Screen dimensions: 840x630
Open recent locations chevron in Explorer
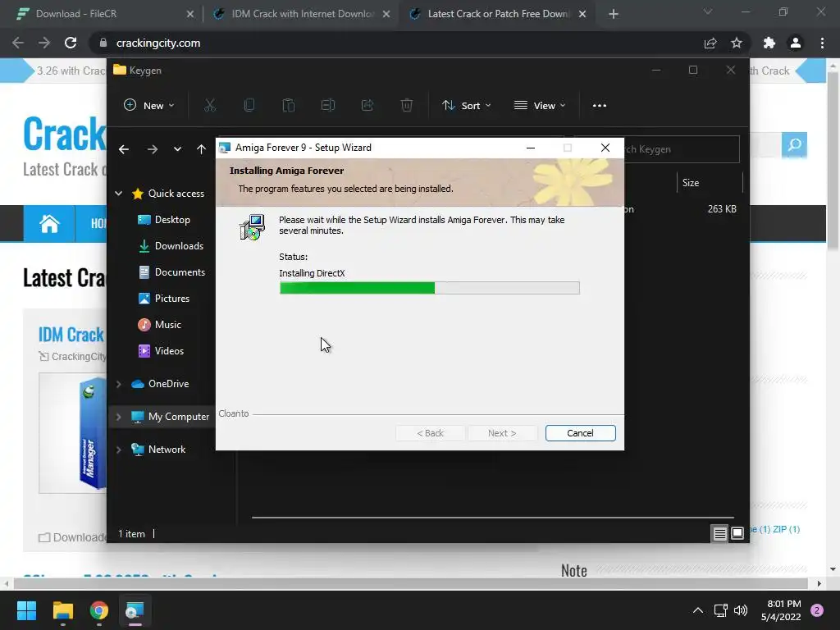point(177,149)
